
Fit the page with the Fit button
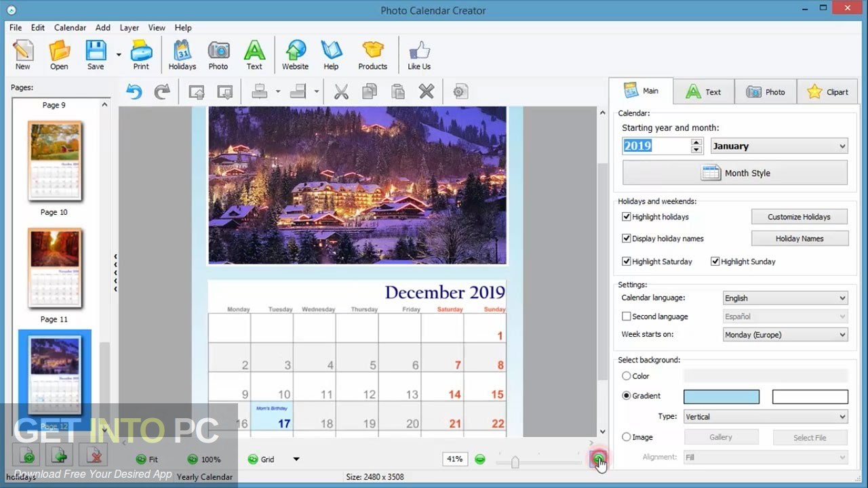click(147, 460)
